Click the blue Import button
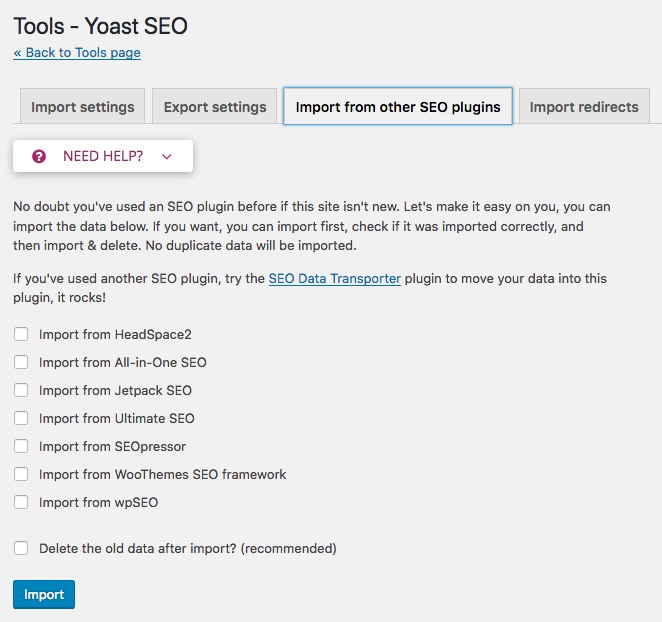 click(x=44, y=594)
